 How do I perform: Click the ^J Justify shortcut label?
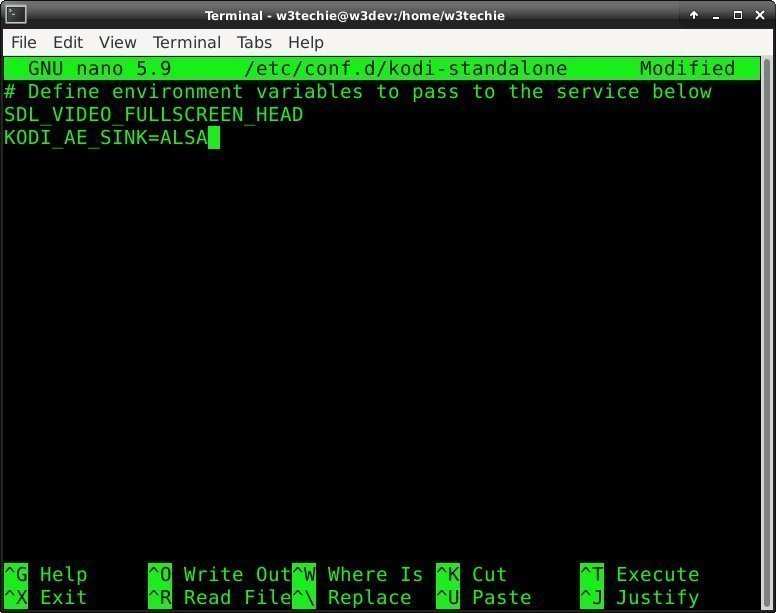[640, 598]
